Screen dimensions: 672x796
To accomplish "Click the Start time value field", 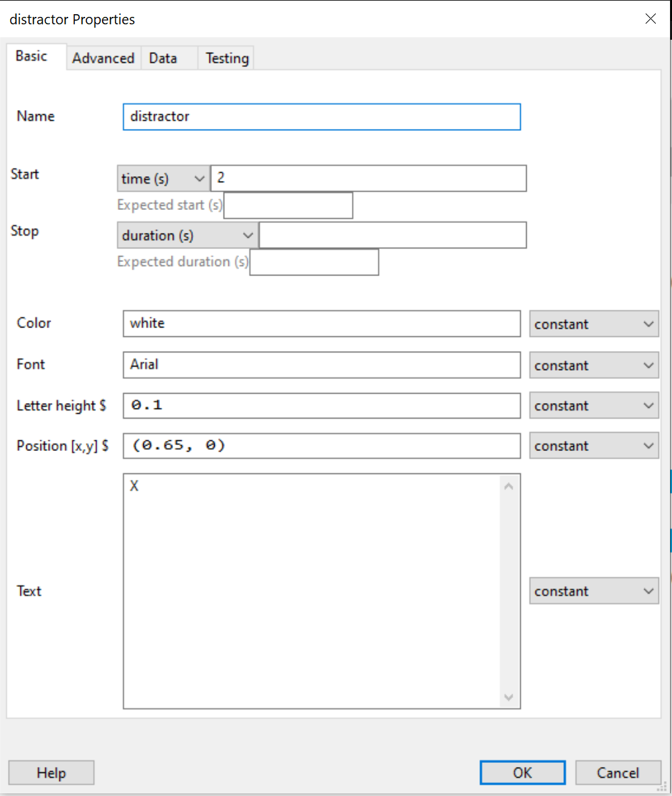I will 368,179.
